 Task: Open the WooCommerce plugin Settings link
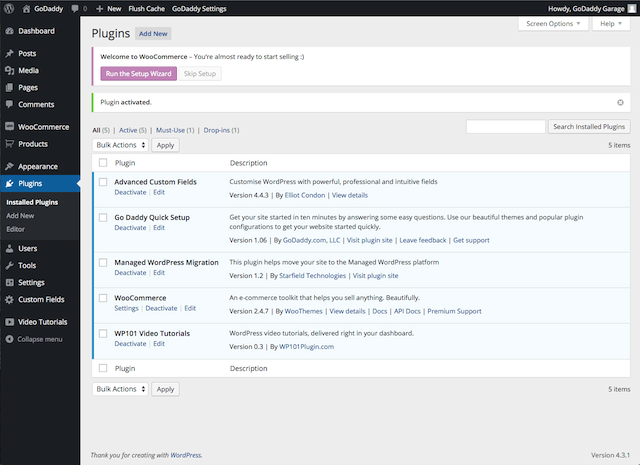pyautogui.click(x=127, y=308)
